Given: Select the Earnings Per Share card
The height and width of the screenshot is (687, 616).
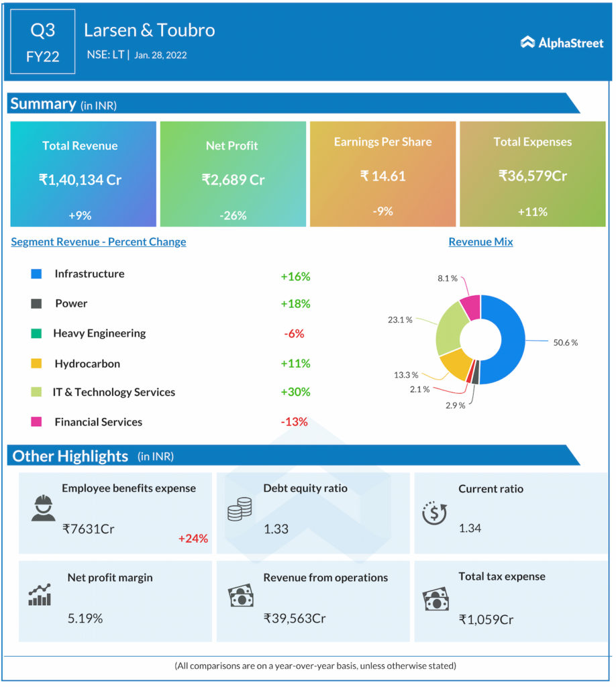Looking at the screenshot, I should click(x=382, y=174).
